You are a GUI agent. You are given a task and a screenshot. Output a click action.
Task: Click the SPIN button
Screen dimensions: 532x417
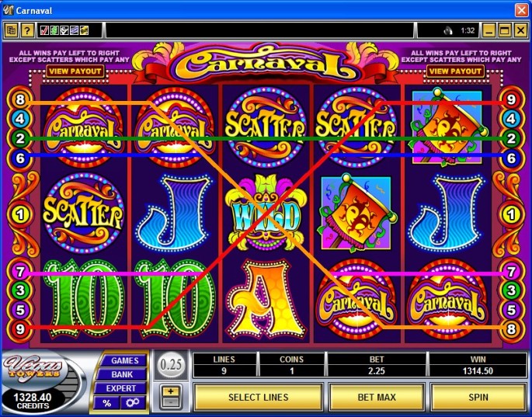point(478,397)
